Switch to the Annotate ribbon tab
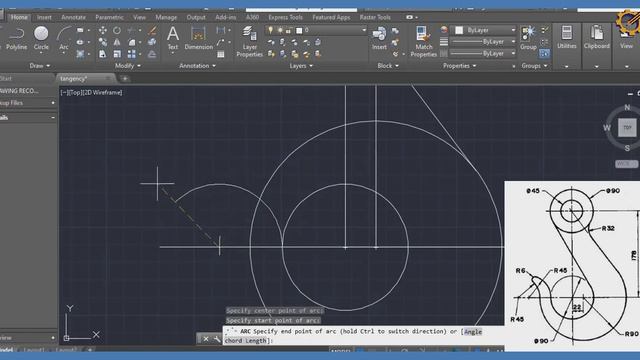640x360 pixels. click(73, 17)
